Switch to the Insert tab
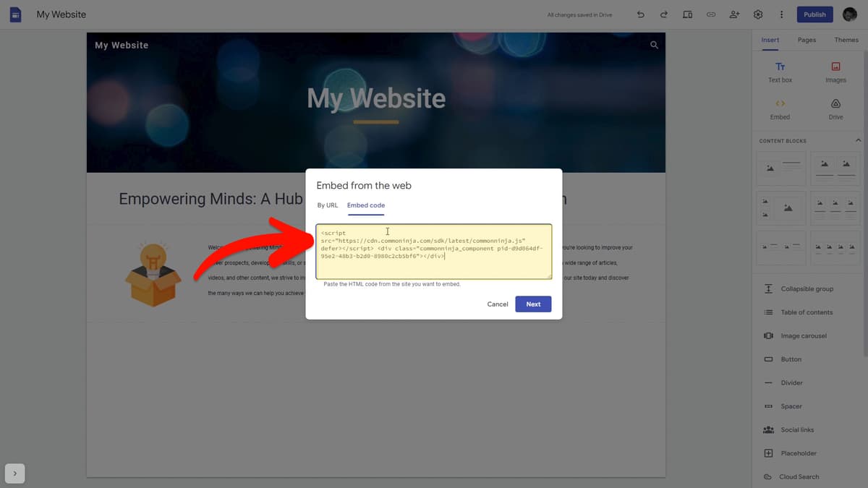Image resolution: width=868 pixels, height=488 pixels. [770, 40]
